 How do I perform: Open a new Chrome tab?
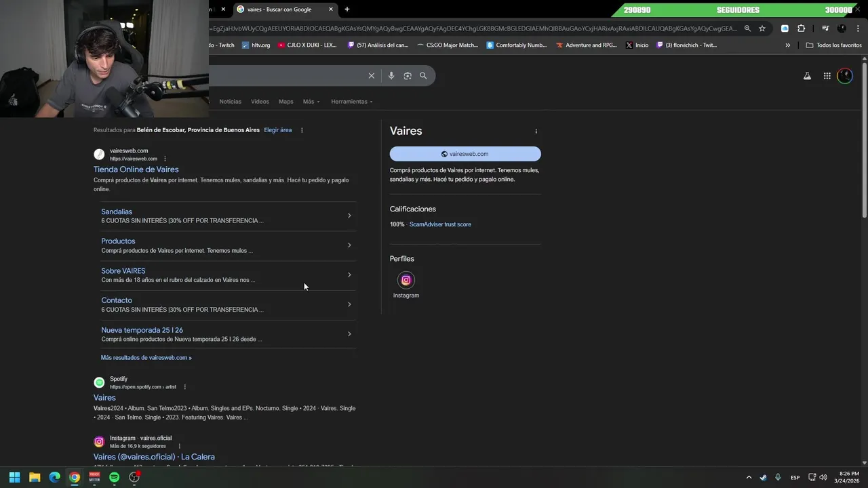pyautogui.click(x=347, y=9)
